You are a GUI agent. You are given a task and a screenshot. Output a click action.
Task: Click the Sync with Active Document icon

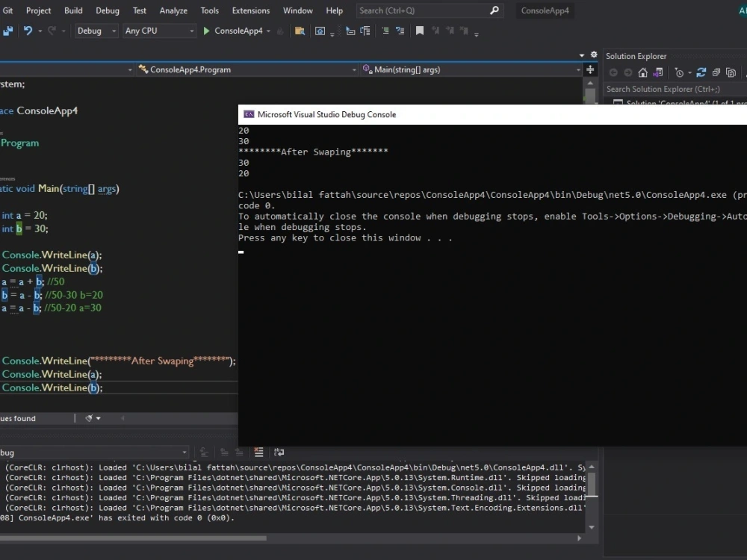701,73
